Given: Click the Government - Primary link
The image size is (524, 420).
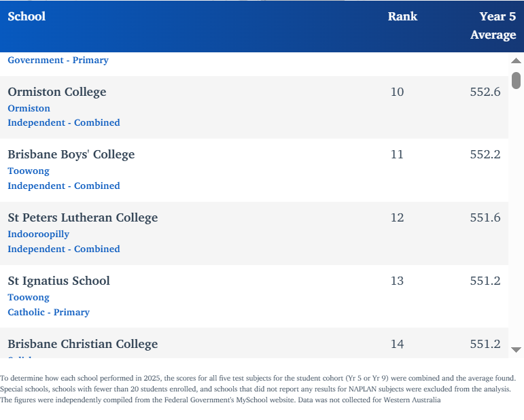Looking at the screenshot, I should [x=58, y=60].
